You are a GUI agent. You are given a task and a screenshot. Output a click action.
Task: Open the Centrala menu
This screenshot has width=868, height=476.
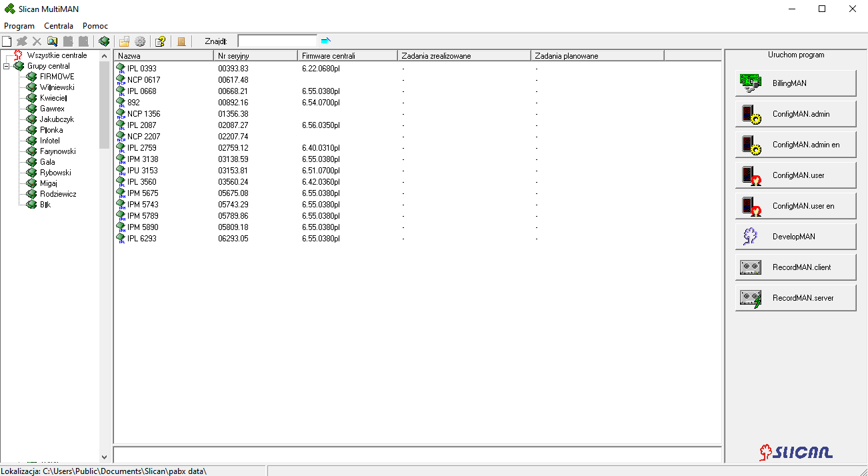(59, 26)
